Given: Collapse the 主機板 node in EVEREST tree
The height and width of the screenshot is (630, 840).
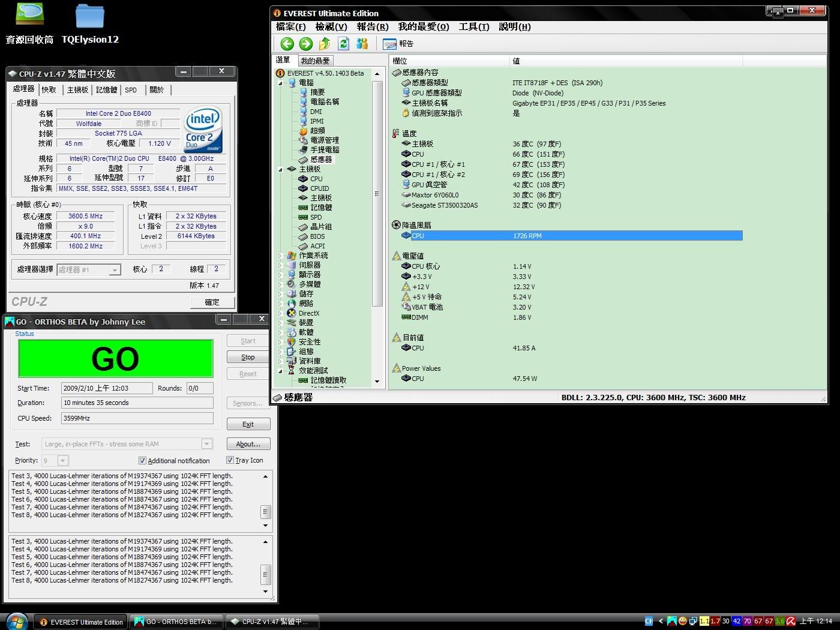Looking at the screenshot, I should [x=280, y=169].
